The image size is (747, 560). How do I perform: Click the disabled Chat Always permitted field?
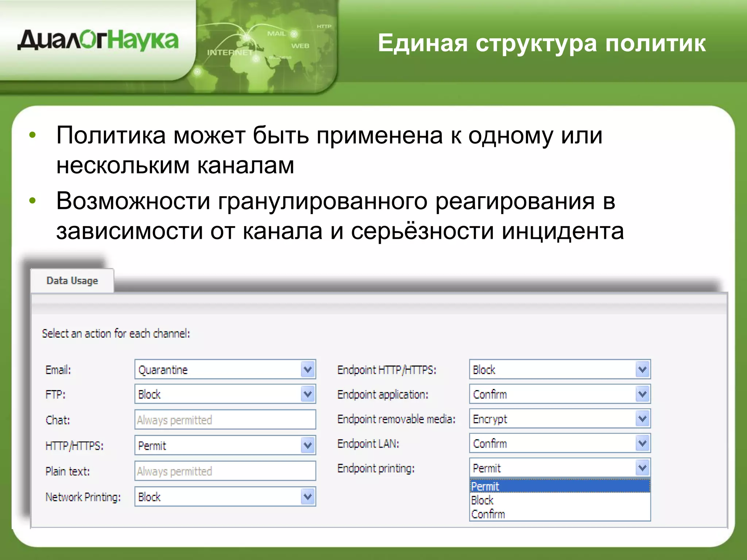(225, 420)
